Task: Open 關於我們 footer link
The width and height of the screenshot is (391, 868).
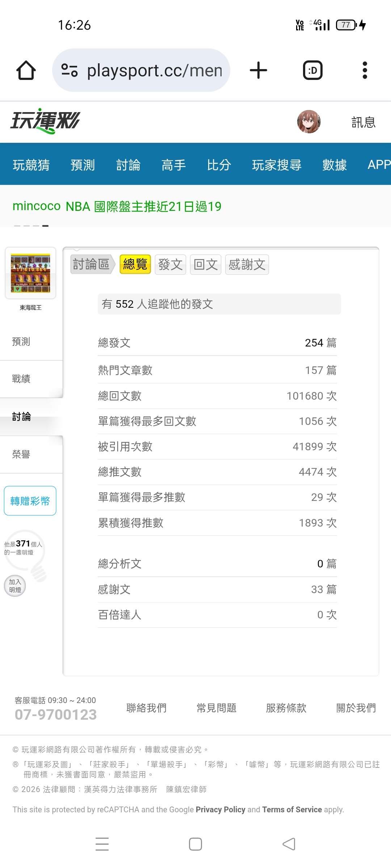Action: [356, 708]
